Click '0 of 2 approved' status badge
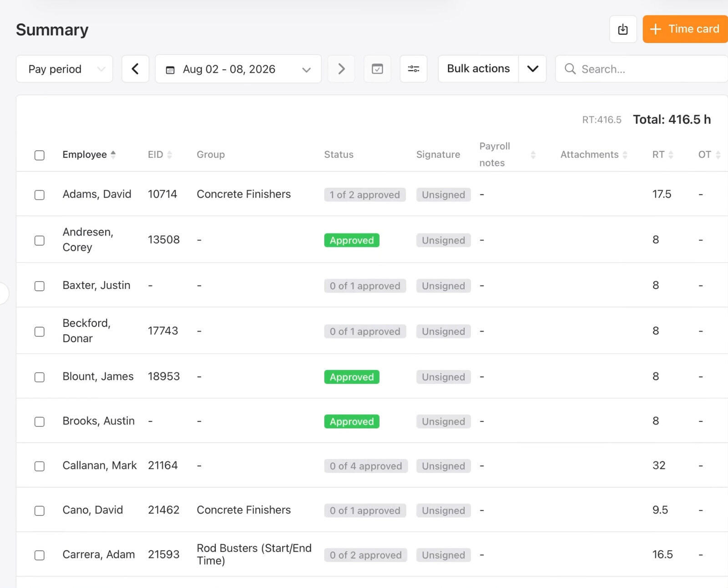This screenshot has width=728, height=588. [x=366, y=555]
